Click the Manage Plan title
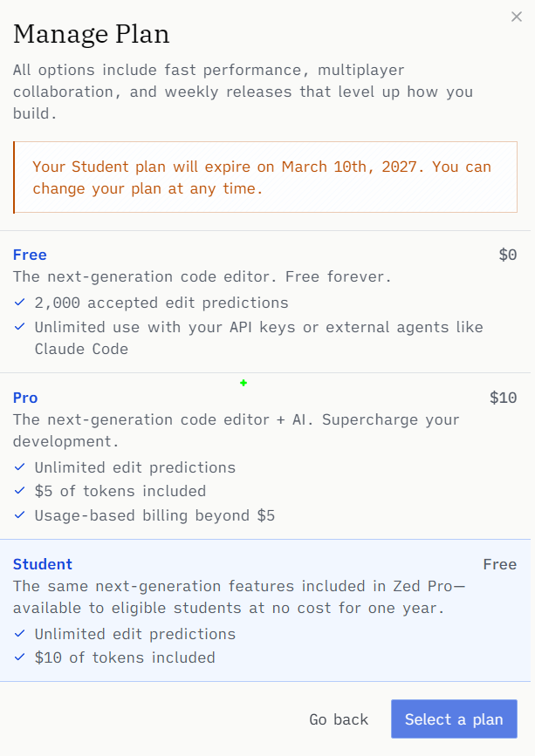535x756 pixels. point(91,34)
